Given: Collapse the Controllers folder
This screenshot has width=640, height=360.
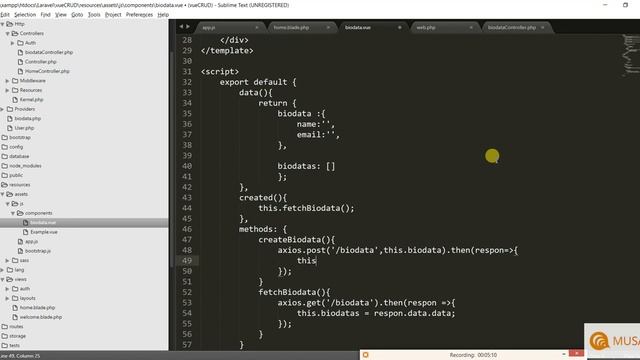Looking at the screenshot, I should click(x=8, y=33).
